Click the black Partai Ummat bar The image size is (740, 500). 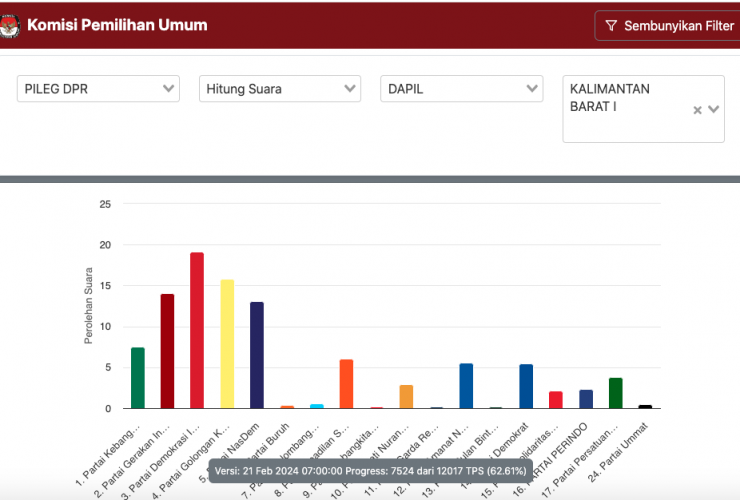click(645, 406)
